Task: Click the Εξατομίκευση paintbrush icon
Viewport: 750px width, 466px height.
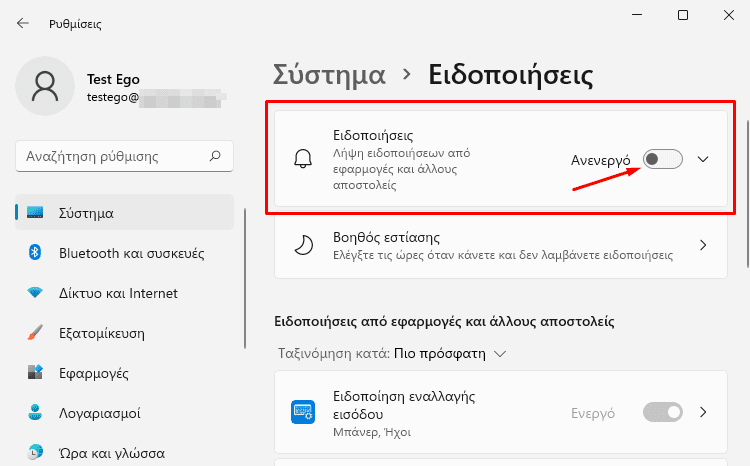Action: pos(35,333)
